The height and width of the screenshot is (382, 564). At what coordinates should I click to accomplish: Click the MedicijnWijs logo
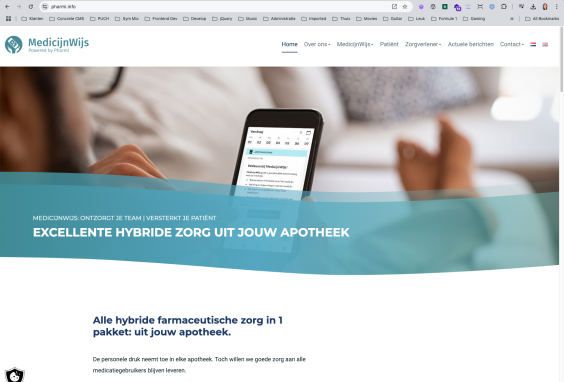tap(47, 45)
